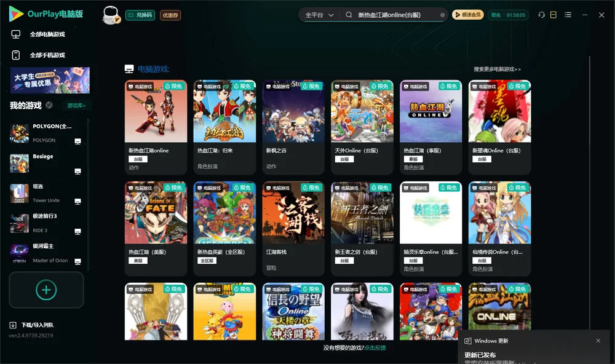The width and height of the screenshot is (615, 364).
Task: Click the 极速会员 VIP membership button
Action: (467, 15)
